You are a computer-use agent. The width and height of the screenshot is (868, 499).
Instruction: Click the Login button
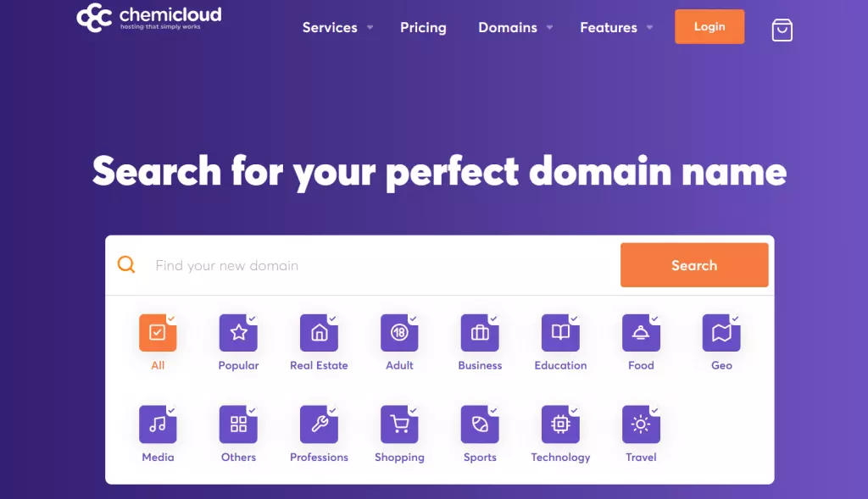coord(709,26)
